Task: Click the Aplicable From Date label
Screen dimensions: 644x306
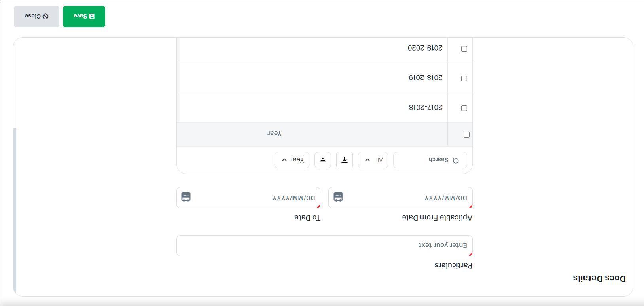Action: click(x=437, y=217)
